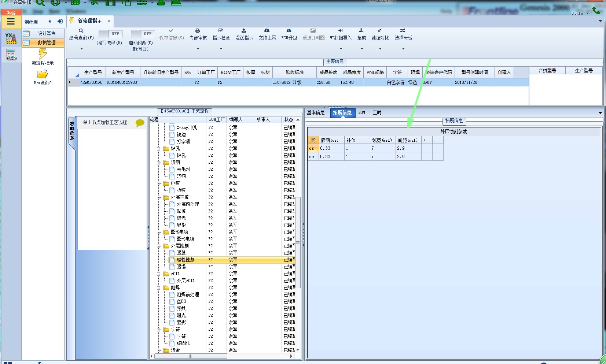The width and height of the screenshot is (606, 364).
Task: Click the 合拼型号 column header
Action: tap(547, 71)
